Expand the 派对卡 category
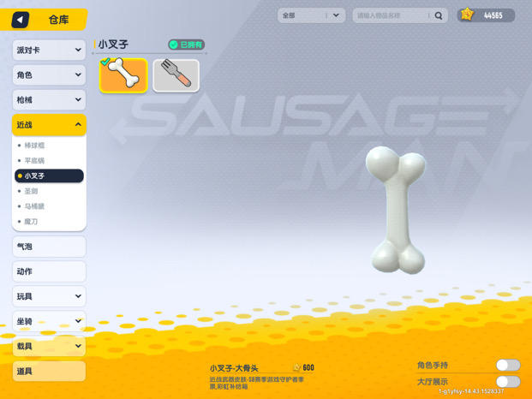The image size is (532, 399). pyautogui.click(x=49, y=51)
